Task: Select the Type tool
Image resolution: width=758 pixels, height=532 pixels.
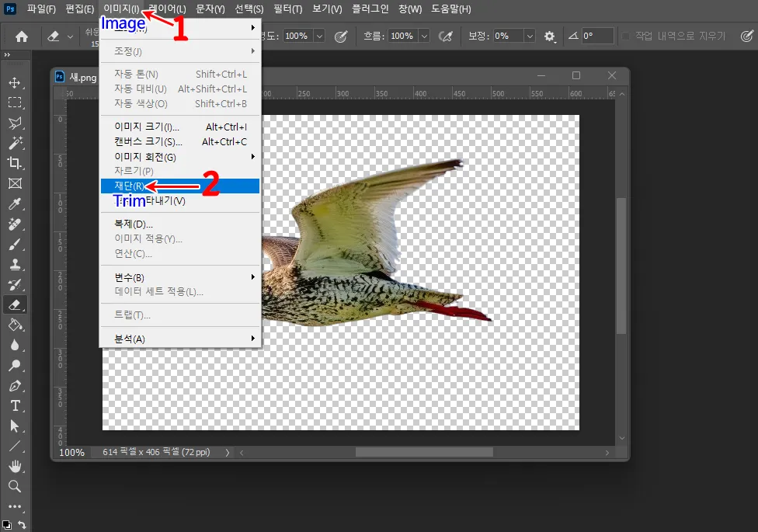Action: (15, 405)
